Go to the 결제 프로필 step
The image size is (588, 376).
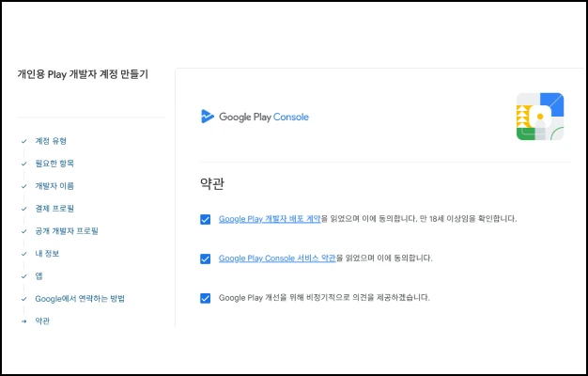click(x=54, y=209)
